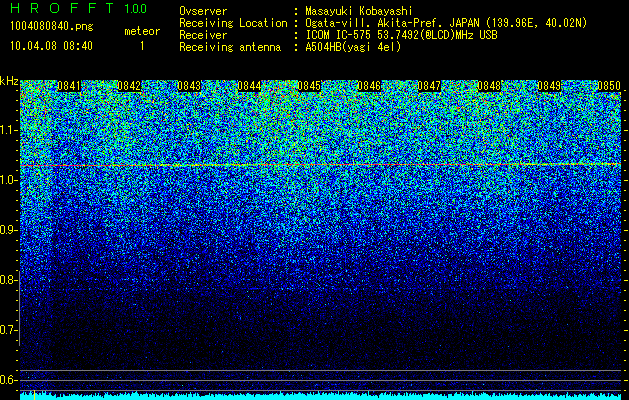Click the date stamp 10.04.08 08:40

coord(51,46)
